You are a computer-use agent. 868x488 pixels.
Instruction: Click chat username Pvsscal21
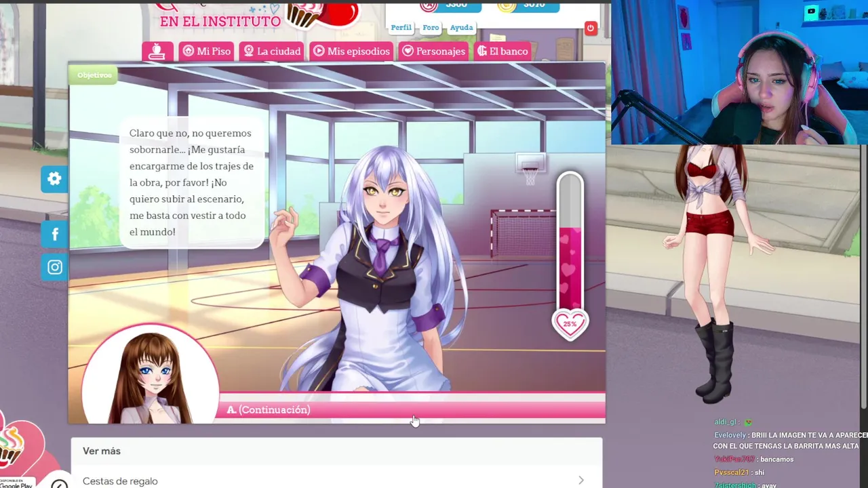click(x=731, y=472)
